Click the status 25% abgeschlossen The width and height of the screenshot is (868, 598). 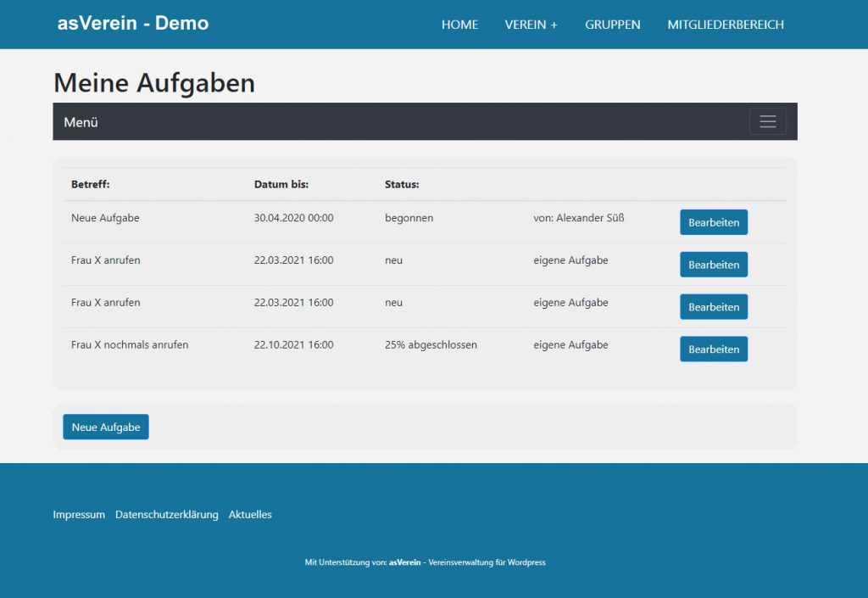coord(431,345)
